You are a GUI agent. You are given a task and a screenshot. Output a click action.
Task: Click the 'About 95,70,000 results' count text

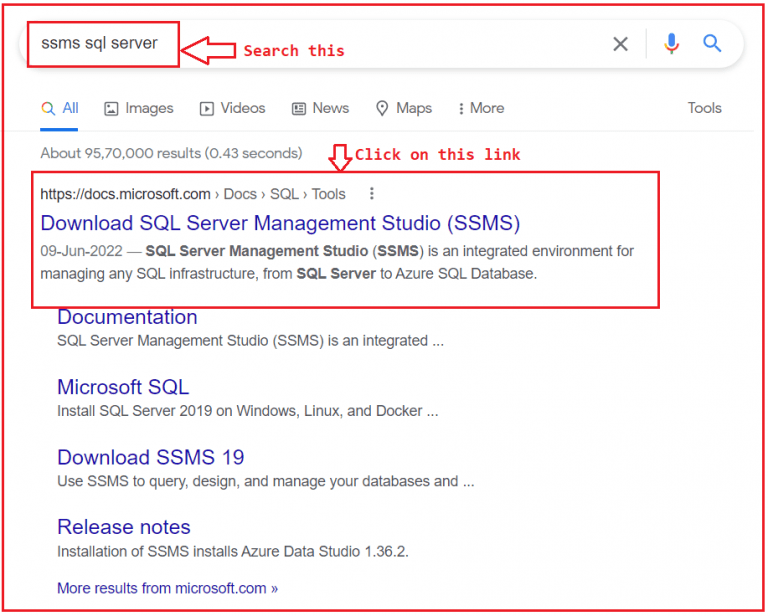171,153
